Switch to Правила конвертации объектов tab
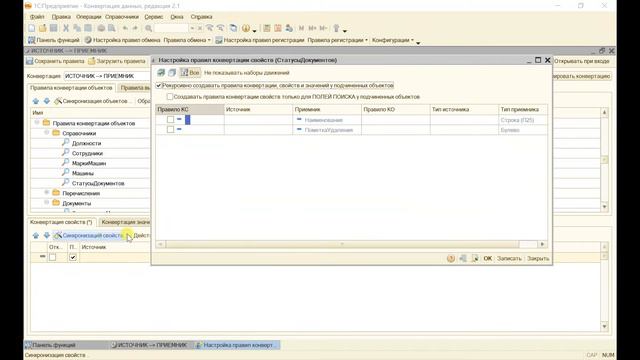The width and height of the screenshot is (640, 360). (71, 88)
